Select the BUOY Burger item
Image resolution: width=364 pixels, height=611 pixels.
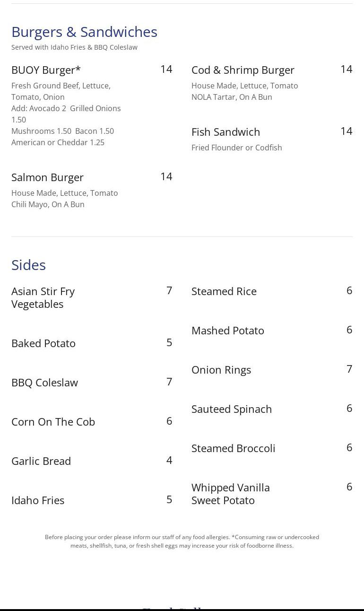coord(46,70)
